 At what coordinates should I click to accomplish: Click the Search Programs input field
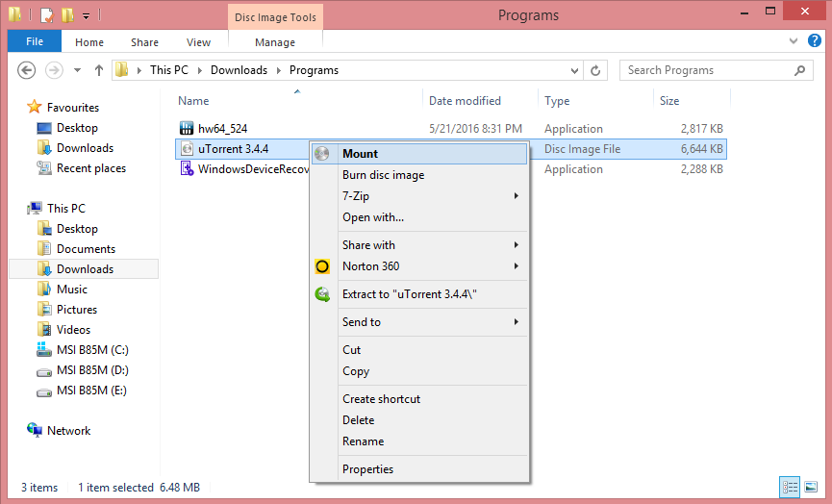point(717,70)
